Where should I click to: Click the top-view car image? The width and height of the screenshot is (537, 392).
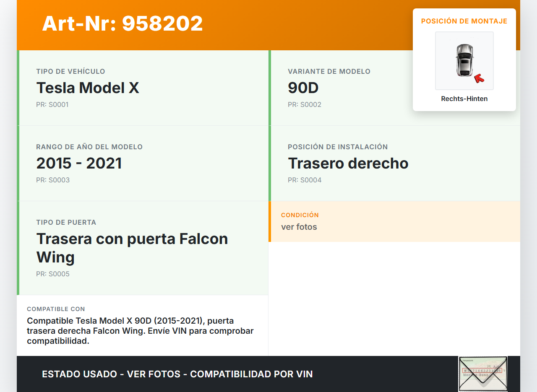click(464, 60)
